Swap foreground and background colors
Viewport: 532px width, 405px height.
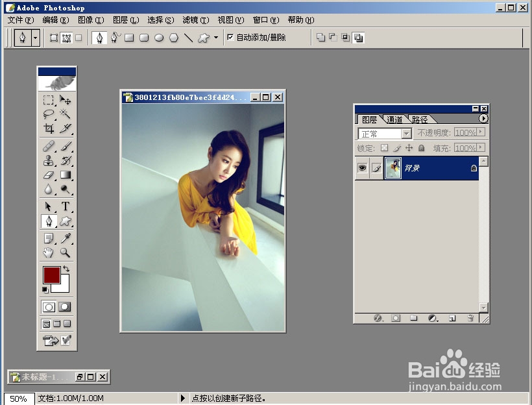click(x=66, y=268)
